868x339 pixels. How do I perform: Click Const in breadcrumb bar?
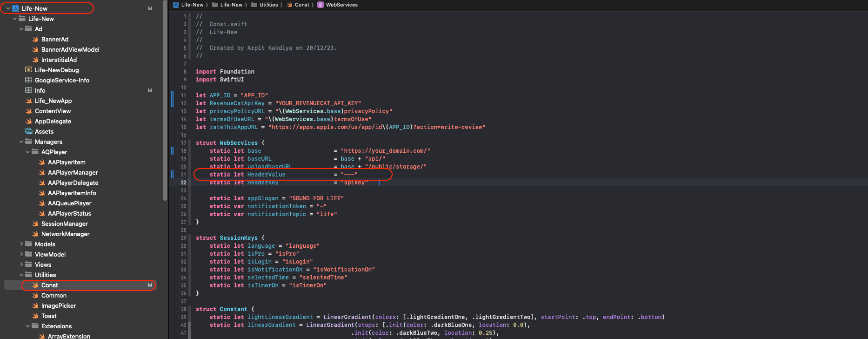point(298,5)
